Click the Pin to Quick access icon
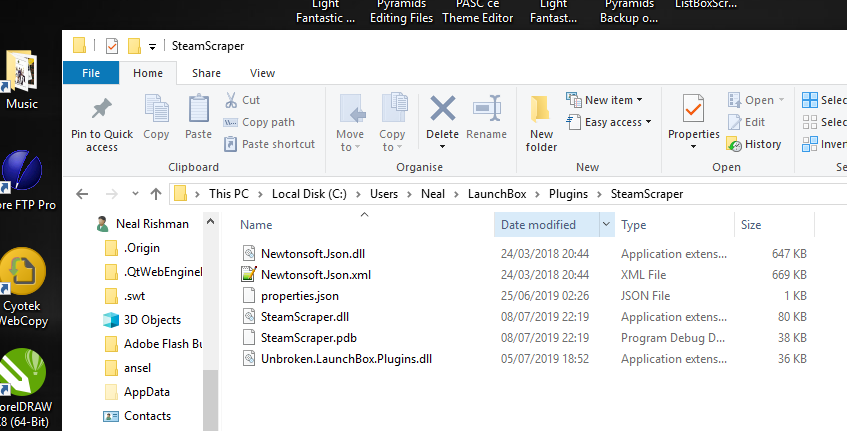The image size is (847, 431). (102, 110)
